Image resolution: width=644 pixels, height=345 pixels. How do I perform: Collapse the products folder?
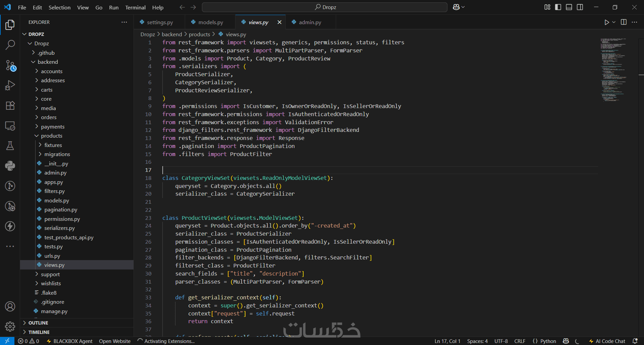tap(77, 136)
